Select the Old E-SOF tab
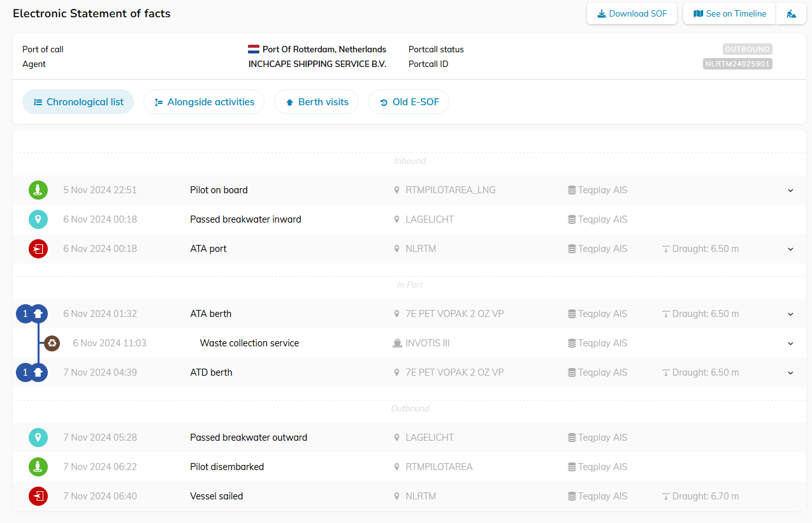Image resolution: width=812 pixels, height=523 pixels. (409, 102)
